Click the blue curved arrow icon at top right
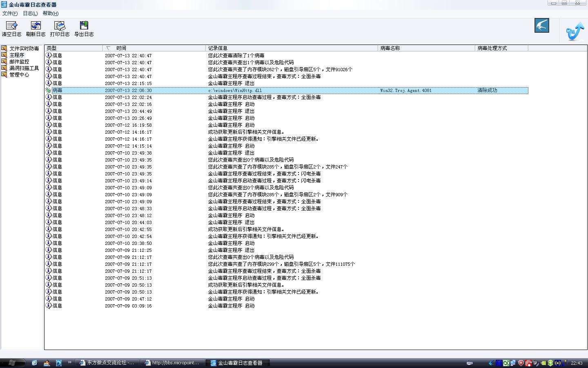 pyautogui.click(x=575, y=31)
